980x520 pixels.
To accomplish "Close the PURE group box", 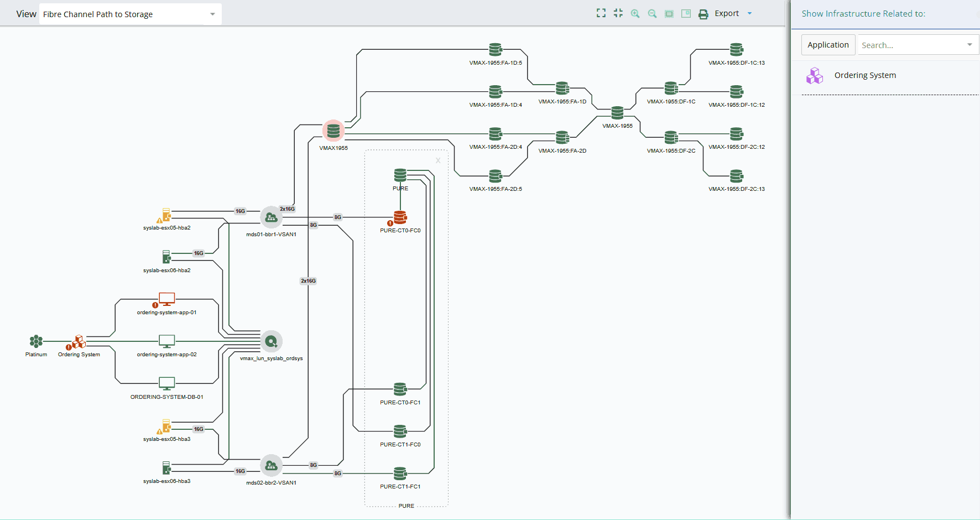I will click(x=438, y=160).
